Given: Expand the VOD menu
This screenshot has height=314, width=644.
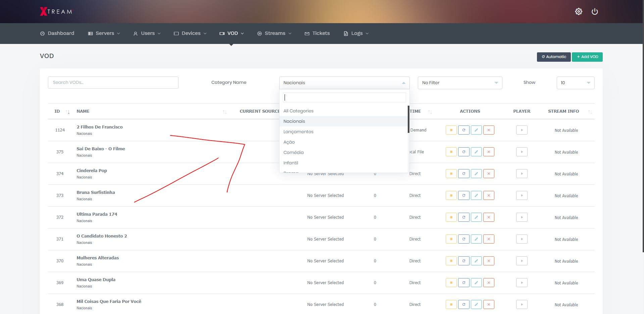Looking at the screenshot, I should click(232, 33).
